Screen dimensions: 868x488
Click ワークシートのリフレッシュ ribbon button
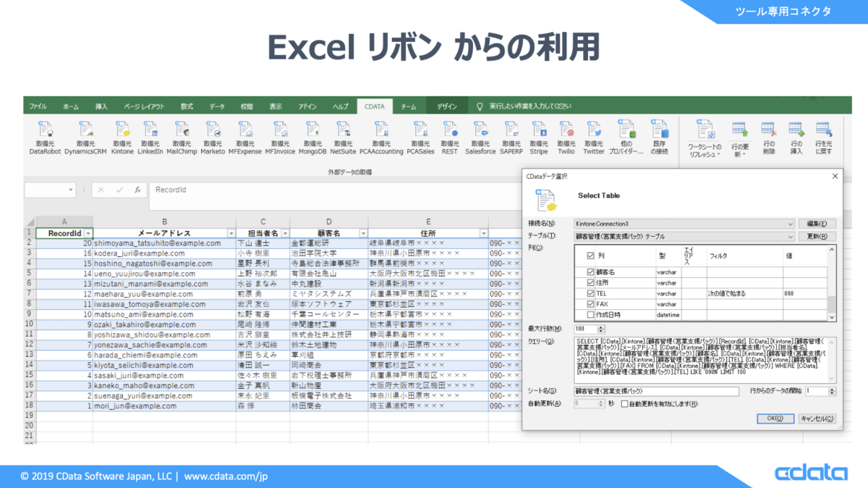coord(705,140)
